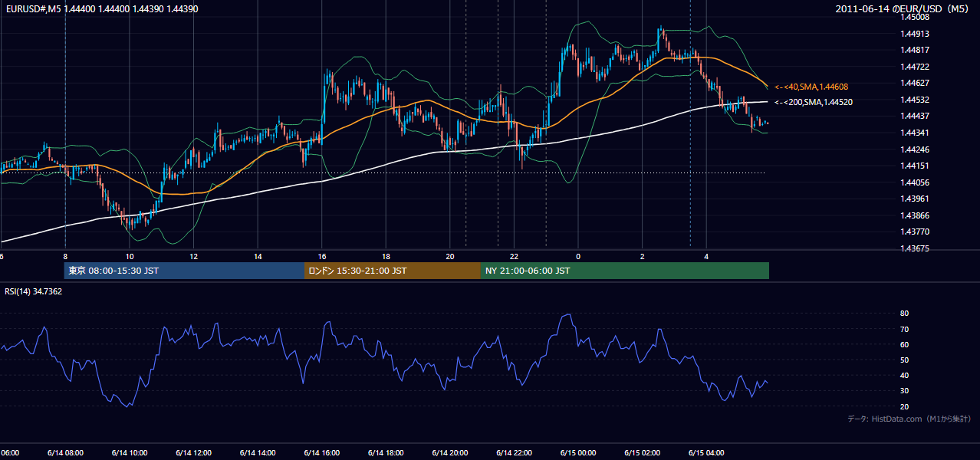The image size is (980, 460).
Task: Click hour 18 on the chart hour scale
Action: coord(386,256)
